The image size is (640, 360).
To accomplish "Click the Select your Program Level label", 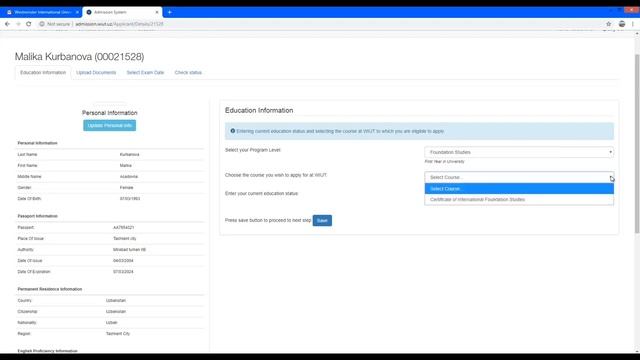I will (x=253, y=150).
